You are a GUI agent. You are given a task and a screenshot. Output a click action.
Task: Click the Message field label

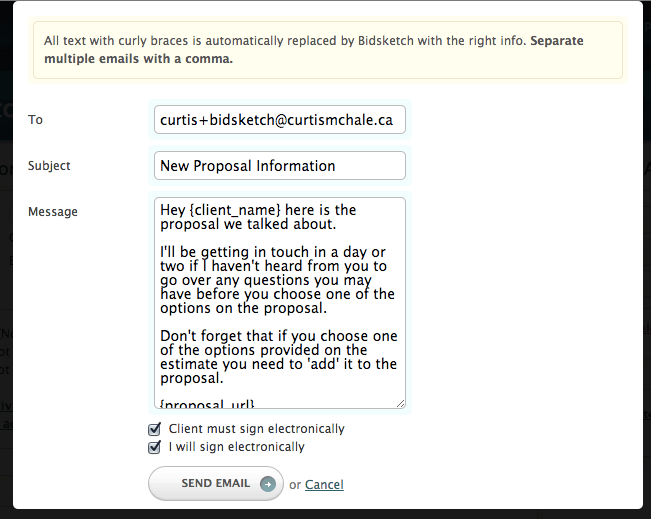[x=53, y=212]
